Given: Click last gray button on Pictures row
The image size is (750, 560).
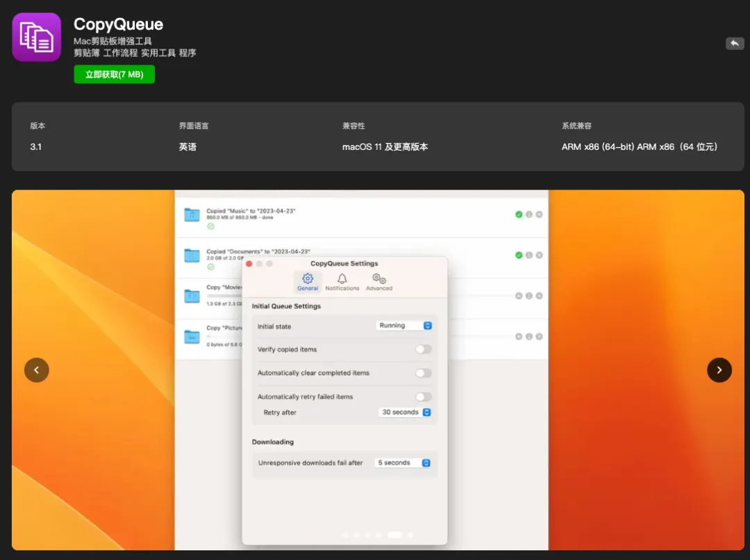Looking at the screenshot, I should pyautogui.click(x=539, y=337).
